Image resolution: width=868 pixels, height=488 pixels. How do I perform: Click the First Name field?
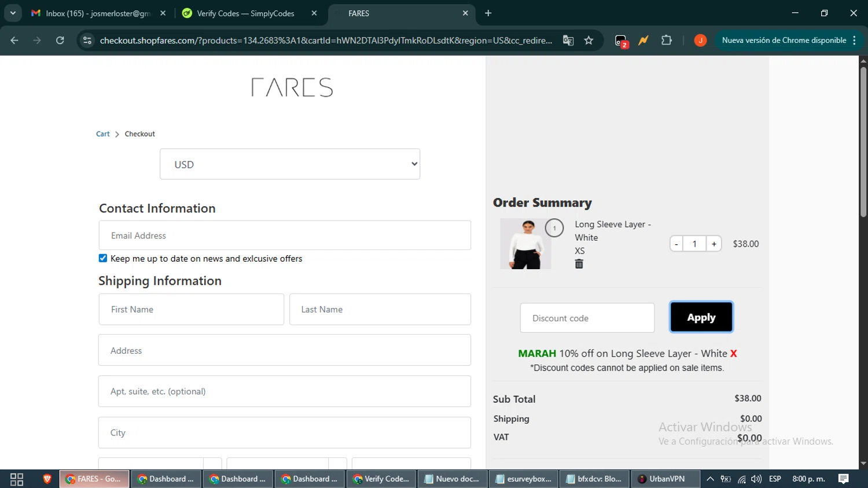[192, 309]
